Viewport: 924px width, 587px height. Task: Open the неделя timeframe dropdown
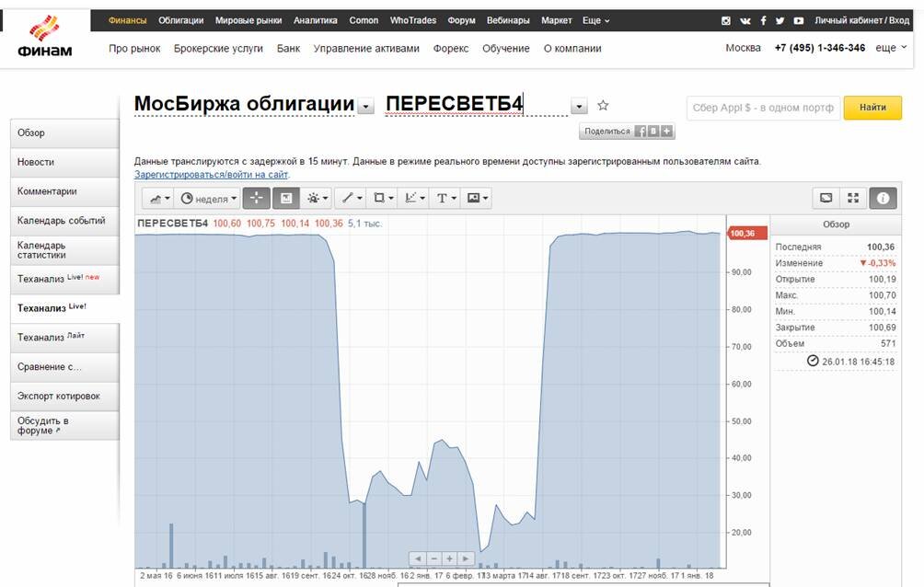(x=209, y=199)
